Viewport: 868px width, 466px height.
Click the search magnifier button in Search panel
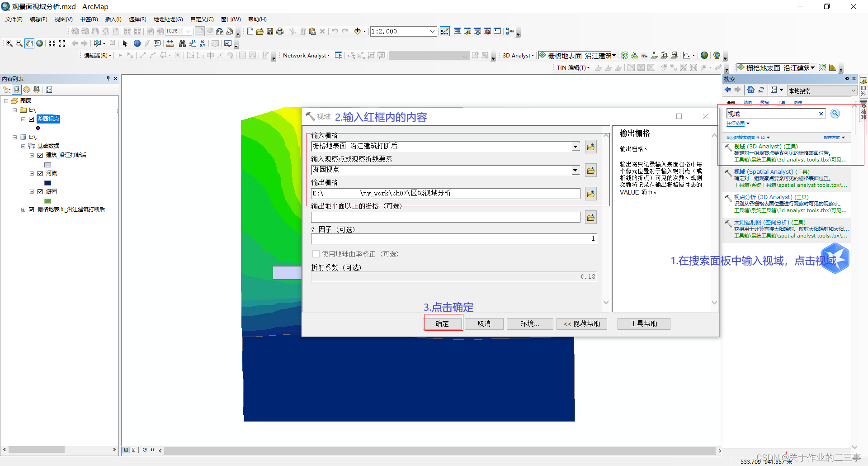(835, 114)
